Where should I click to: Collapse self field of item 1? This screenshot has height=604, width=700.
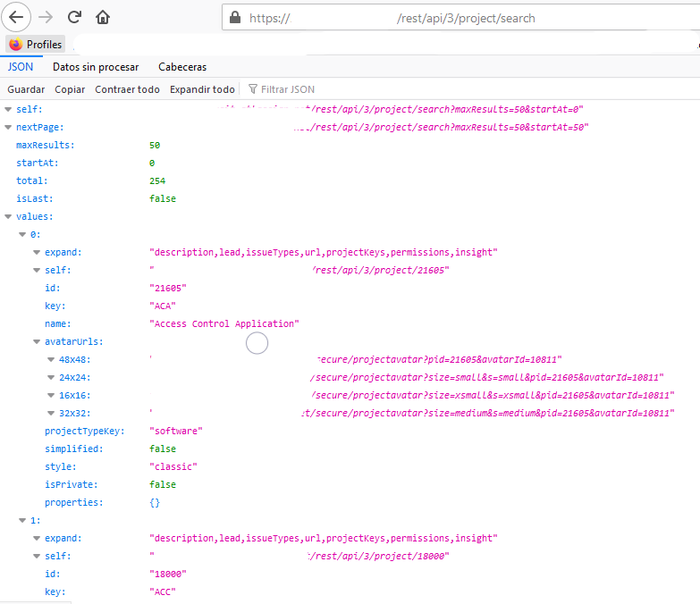pyautogui.click(x=37, y=556)
